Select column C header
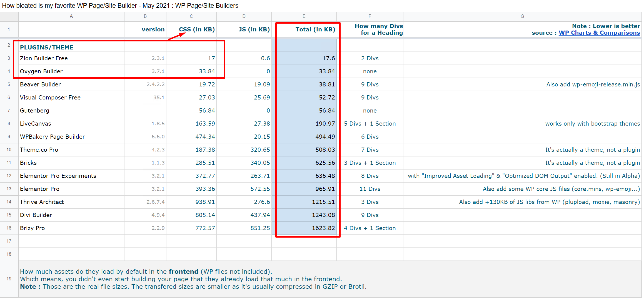This screenshot has height=299, width=644. 191,16
